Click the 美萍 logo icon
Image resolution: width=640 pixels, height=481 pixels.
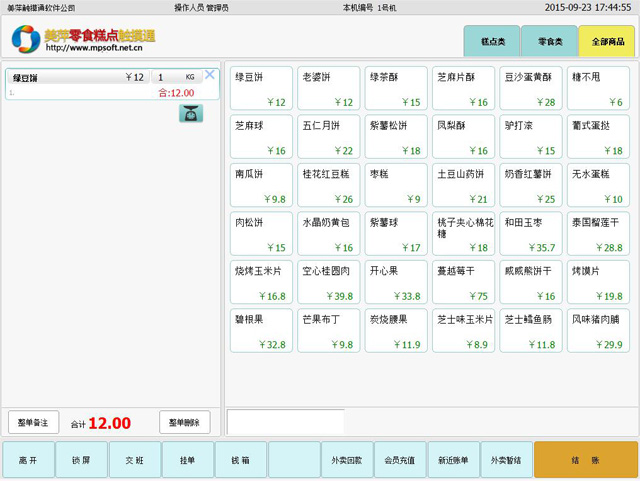pyautogui.click(x=25, y=39)
